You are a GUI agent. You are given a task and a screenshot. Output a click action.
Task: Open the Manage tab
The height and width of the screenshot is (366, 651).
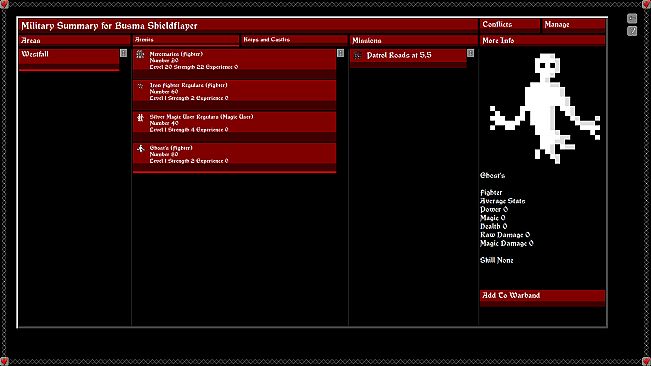point(573,25)
